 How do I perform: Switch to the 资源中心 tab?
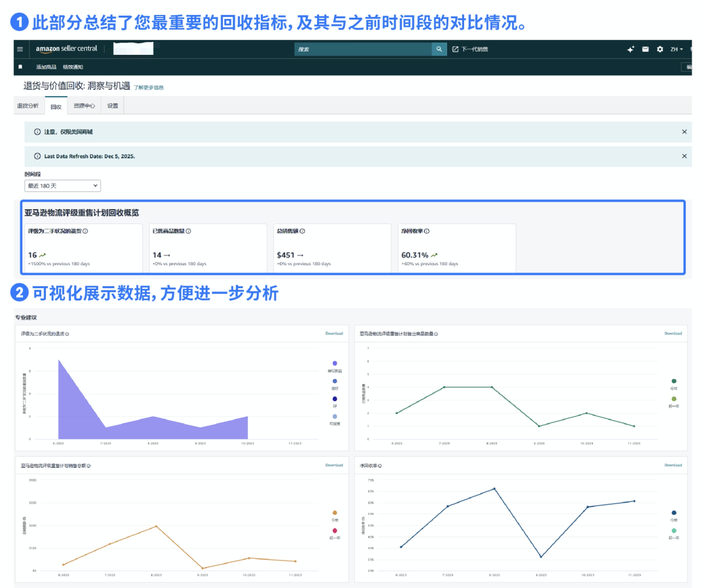tap(84, 106)
